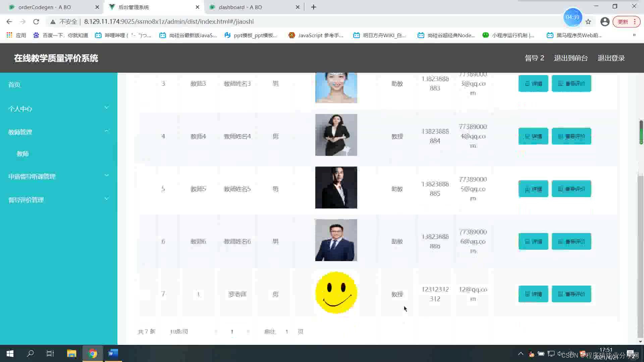Image resolution: width=644 pixels, height=362 pixels.
Task: Open the Chrome profile avatar icon
Action: pyautogui.click(x=605, y=22)
